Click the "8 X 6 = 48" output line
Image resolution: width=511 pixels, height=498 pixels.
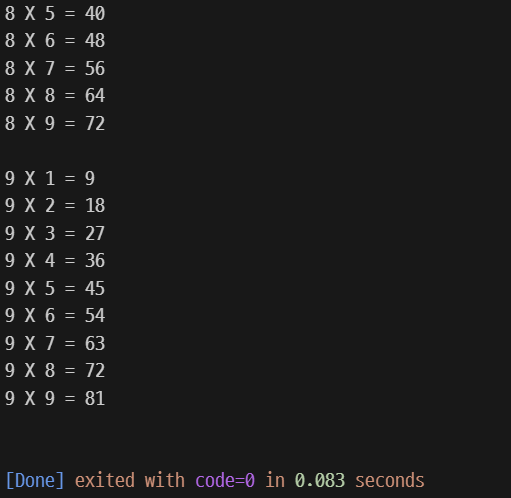tap(55, 41)
